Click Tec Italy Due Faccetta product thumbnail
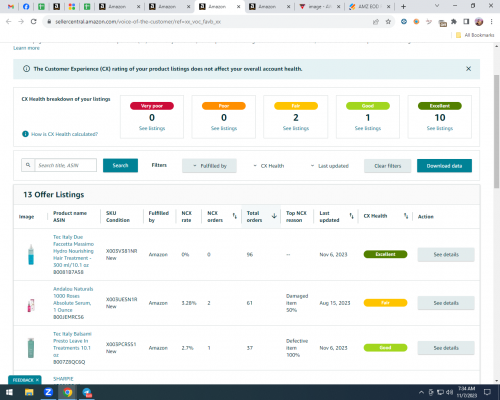500x400 pixels. coord(31,254)
